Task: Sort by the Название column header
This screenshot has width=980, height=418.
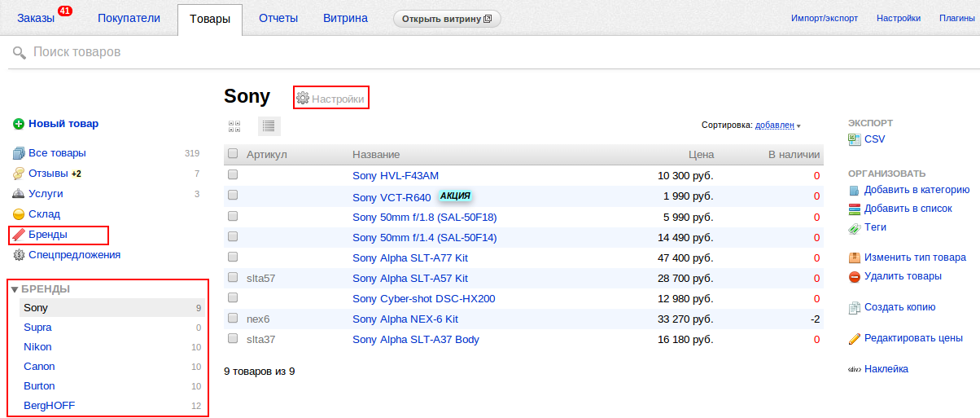Action: tap(376, 154)
